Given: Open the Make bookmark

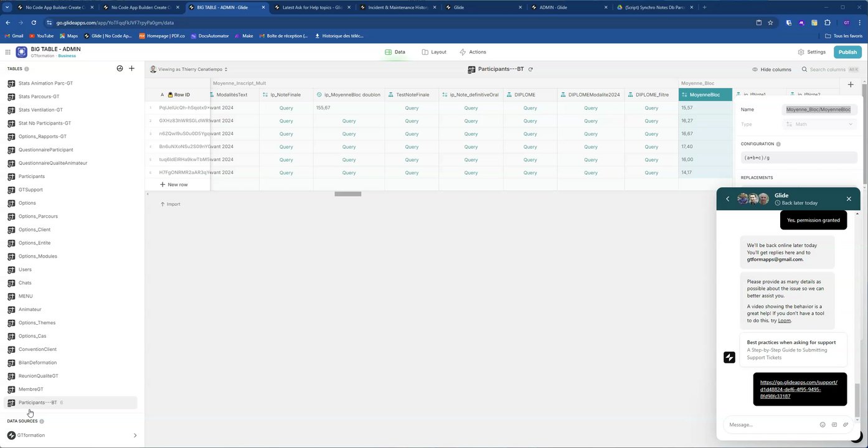Looking at the screenshot, I should tap(244, 36).
